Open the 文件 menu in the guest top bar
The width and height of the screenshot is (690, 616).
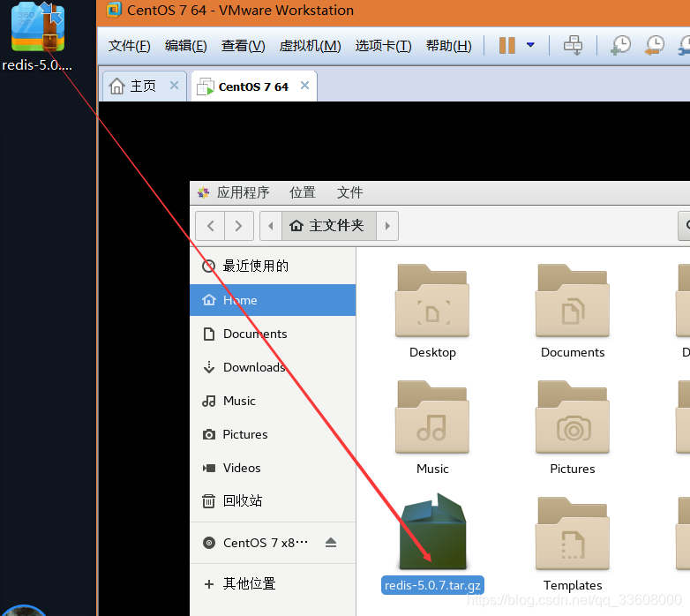click(x=349, y=192)
